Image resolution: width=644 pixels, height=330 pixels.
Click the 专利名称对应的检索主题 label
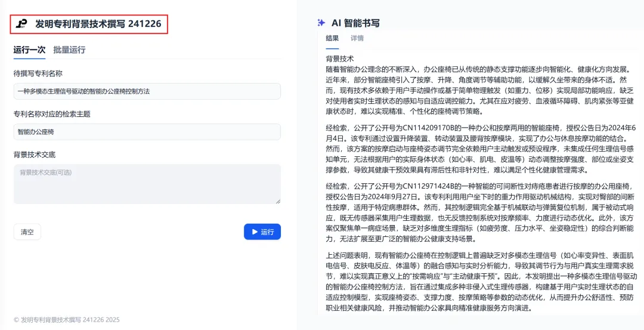point(52,114)
